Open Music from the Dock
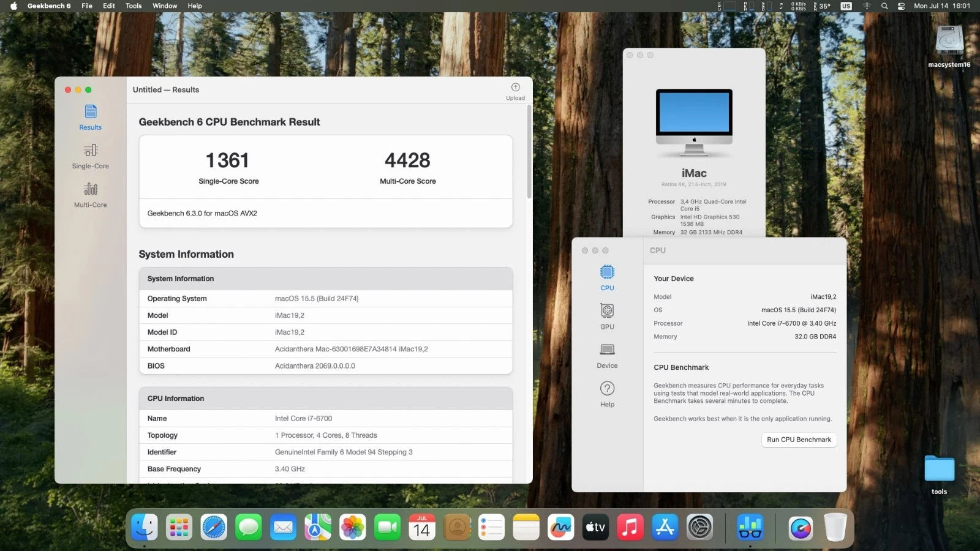This screenshot has height=551, width=980. (x=630, y=527)
